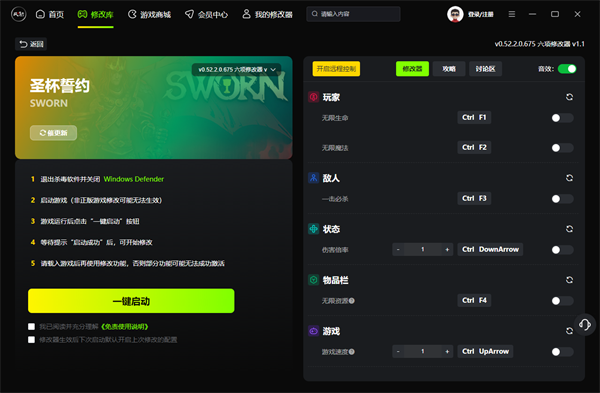Enable the 无限生命 toggle
Screen dimensions: 600x393
(562, 118)
